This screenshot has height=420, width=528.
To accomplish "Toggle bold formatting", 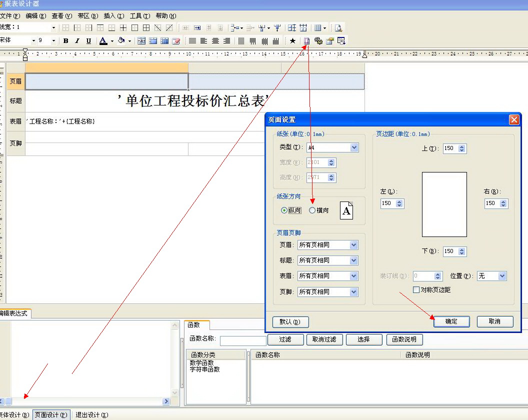I will (x=65, y=41).
